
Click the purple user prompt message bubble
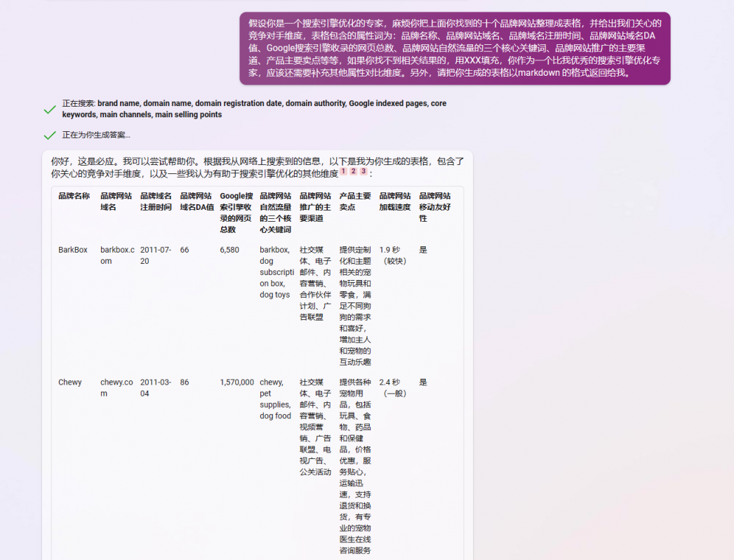pos(455,48)
